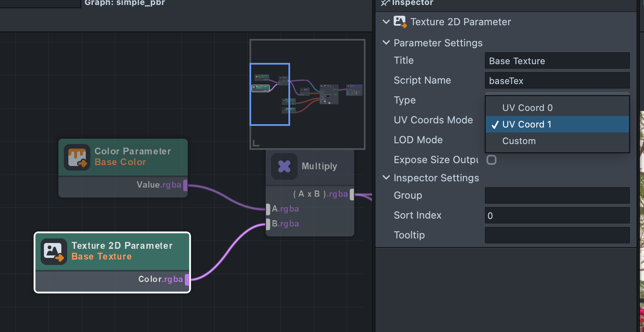Collapse the Inspector Settings section
This screenshot has width=644, height=332.
[x=386, y=178]
